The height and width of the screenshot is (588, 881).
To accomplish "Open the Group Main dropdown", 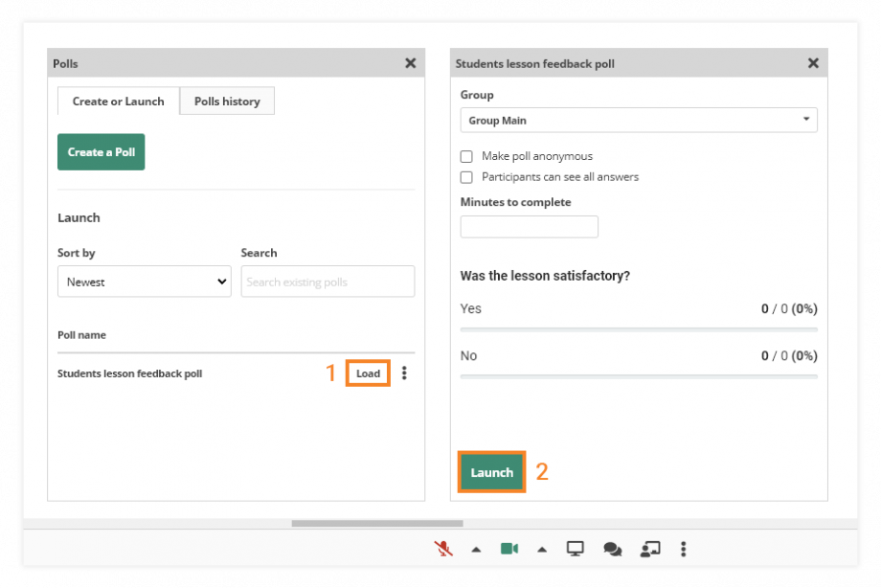I will tap(639, 120).
